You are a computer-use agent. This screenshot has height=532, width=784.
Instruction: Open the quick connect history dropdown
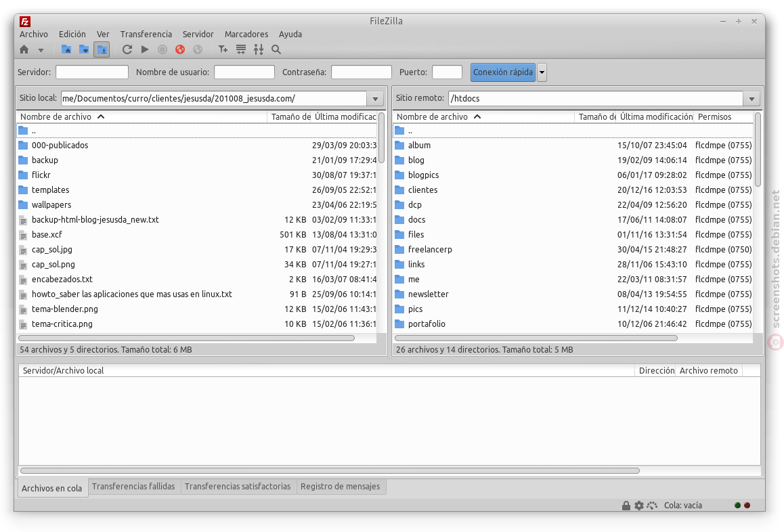[x=542, y=72]
